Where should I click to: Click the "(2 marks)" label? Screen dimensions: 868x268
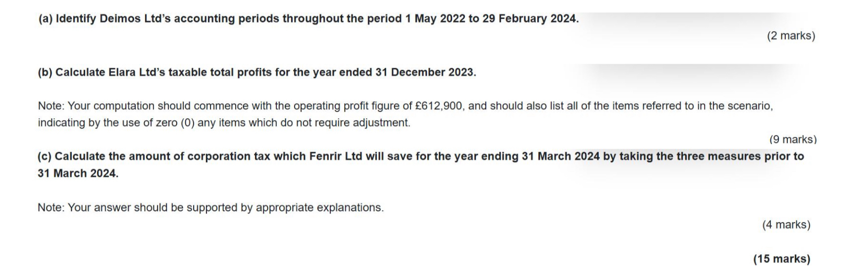pyautogui.click(x=791, y=36)
